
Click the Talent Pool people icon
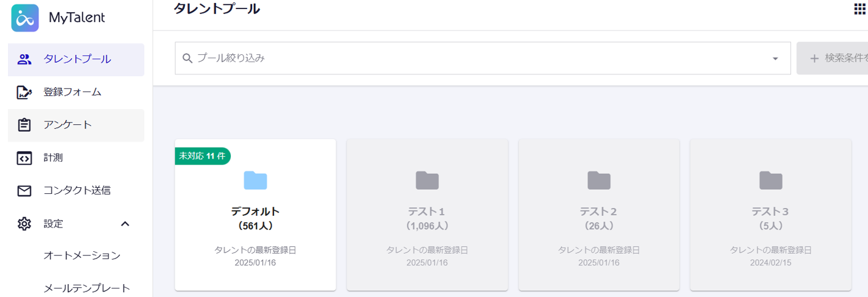(x=24, y=59)
